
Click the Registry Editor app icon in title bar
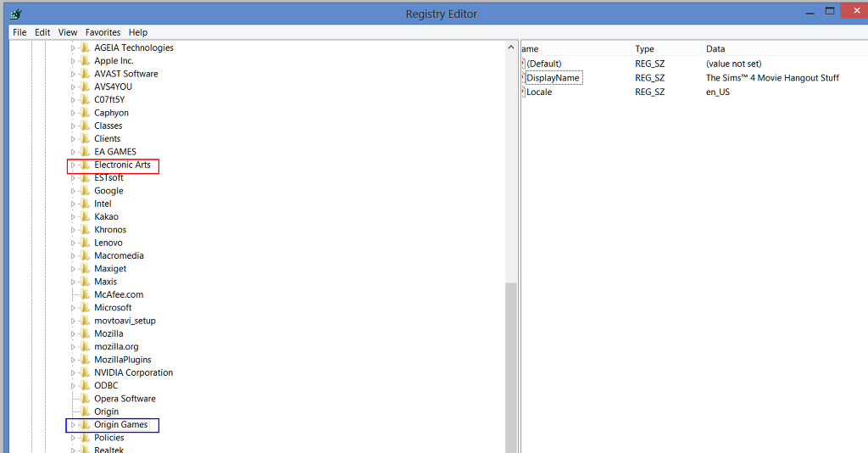click(16, 14)
